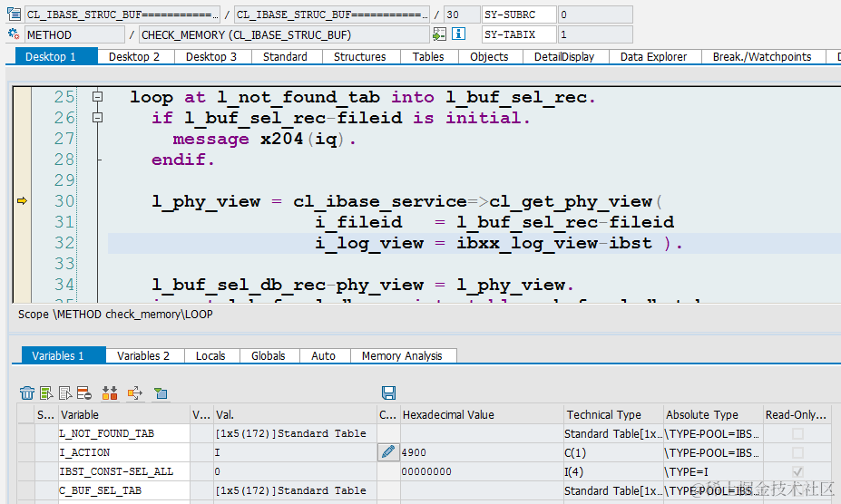This screenshot has height=504, width=841.
Task: Select the Auto tab
Action: pos(323,356)
